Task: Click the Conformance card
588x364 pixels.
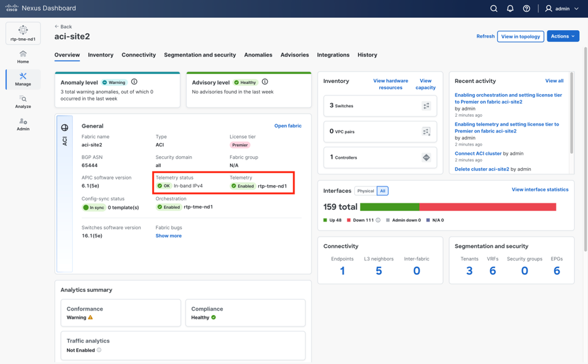Action: [121, 313]
